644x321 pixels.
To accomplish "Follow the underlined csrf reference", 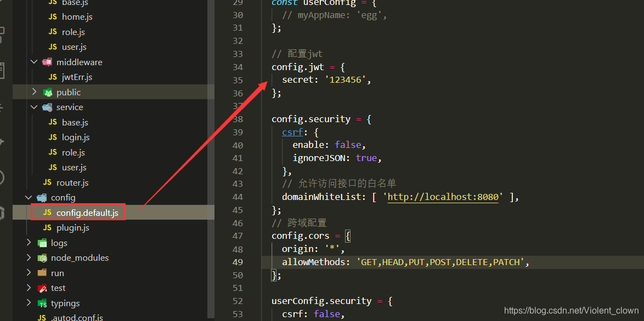I will (x=292, y=131).
